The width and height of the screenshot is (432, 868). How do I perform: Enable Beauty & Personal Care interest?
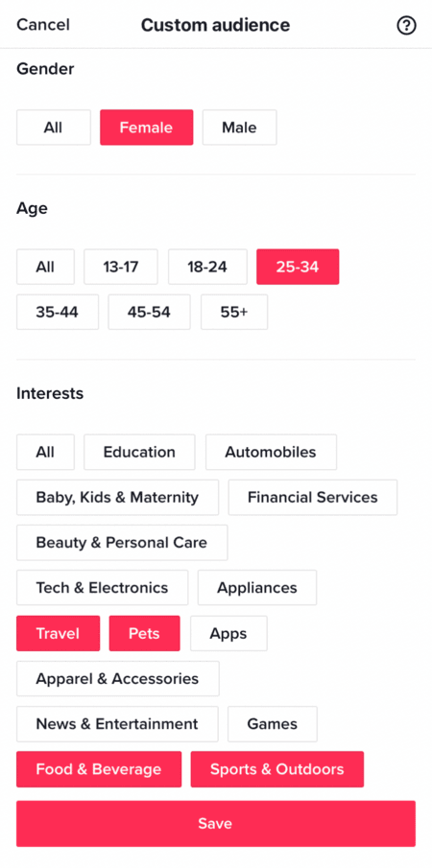(122, 543)
